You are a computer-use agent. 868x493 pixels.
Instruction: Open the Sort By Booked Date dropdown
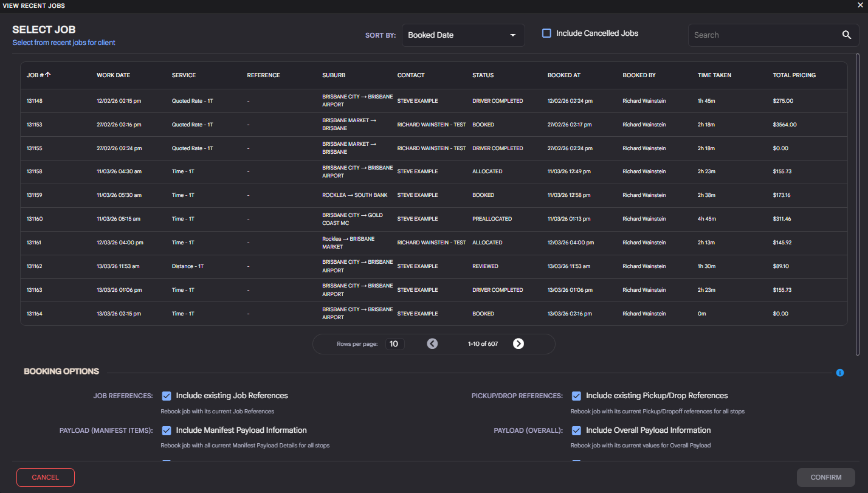[x=463, y=35]
